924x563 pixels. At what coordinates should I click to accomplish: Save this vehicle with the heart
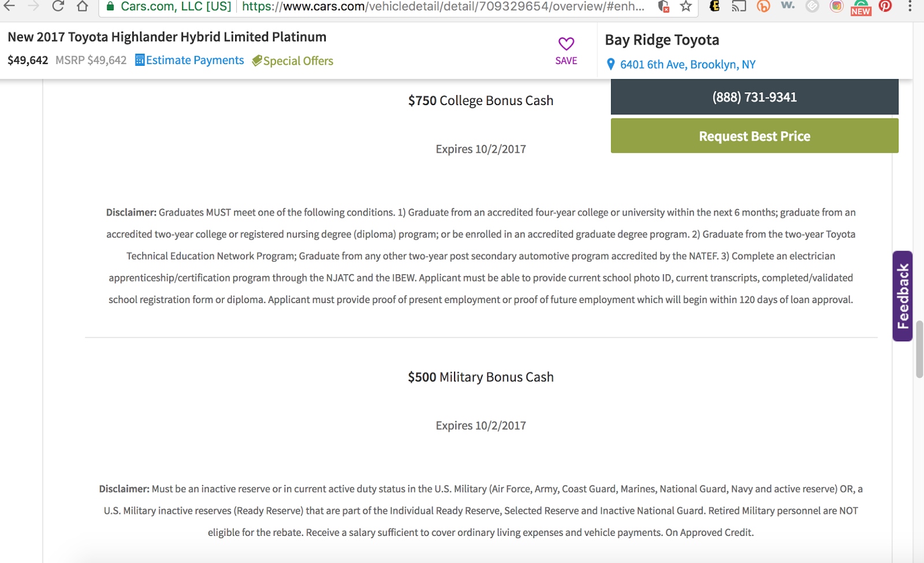[566, 51]
